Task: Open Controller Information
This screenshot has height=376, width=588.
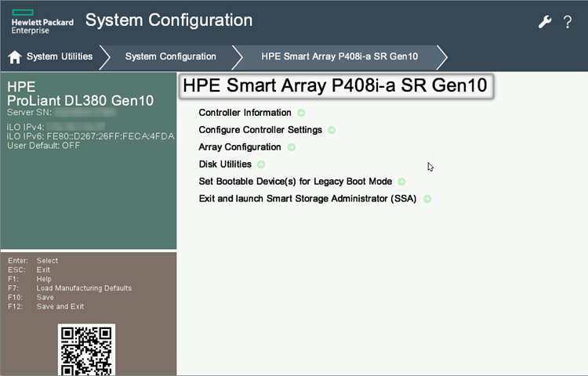Action: tap(245, 113)
